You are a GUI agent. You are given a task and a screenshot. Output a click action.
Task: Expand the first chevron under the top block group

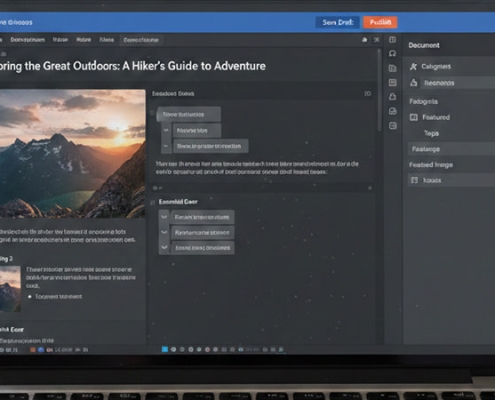[166, 130]
